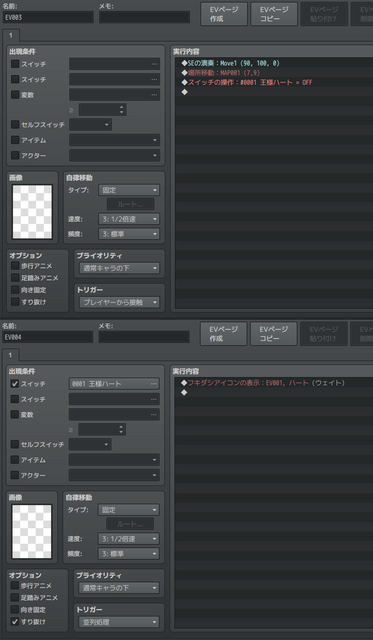373x640 pixels.
Task: Open プライオリティ dropdown in EV004
Action: tap(119, 588)
